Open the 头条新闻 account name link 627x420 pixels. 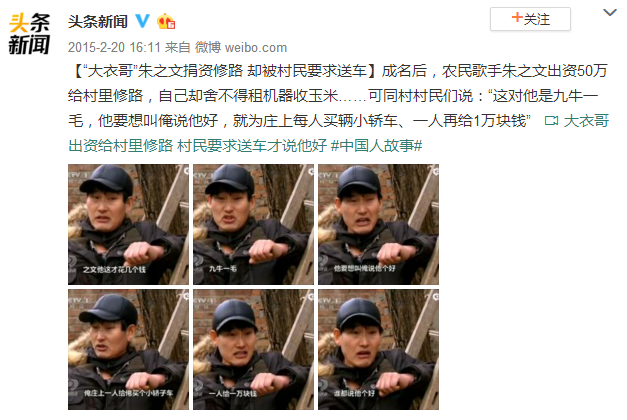[98, 21]
